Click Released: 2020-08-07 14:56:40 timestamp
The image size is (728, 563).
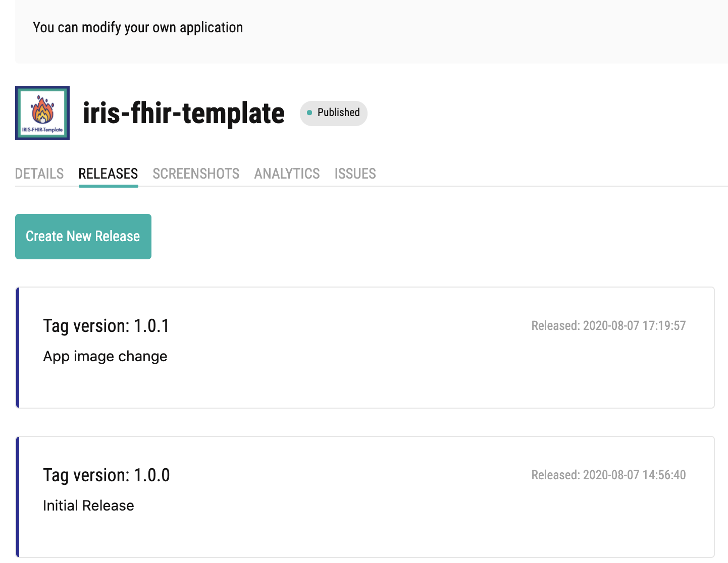pos(608,475)
